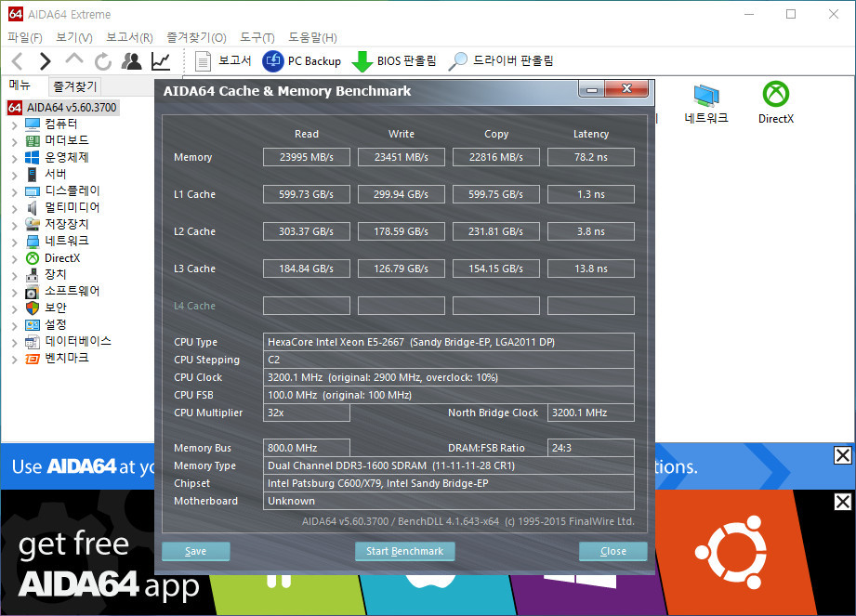Click the Memory Read value 23995 MB/s
Viewport: 856px width, 616px height.
(307, 157)
